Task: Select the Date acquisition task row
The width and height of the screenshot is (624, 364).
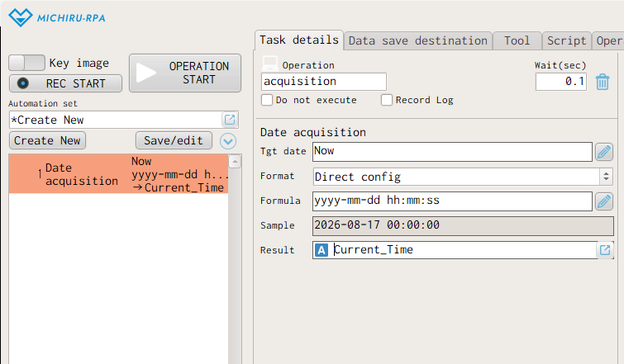Action: click(x=118, y=174)
